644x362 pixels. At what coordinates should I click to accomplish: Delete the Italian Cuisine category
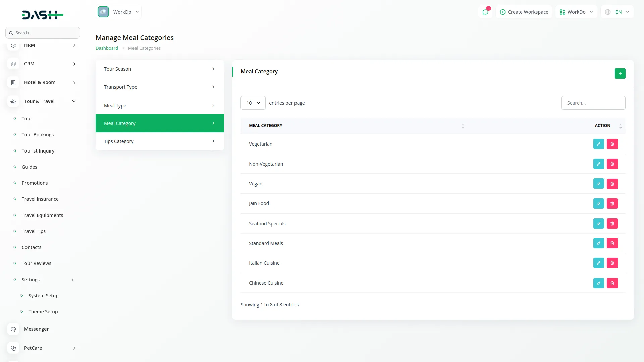612,263
